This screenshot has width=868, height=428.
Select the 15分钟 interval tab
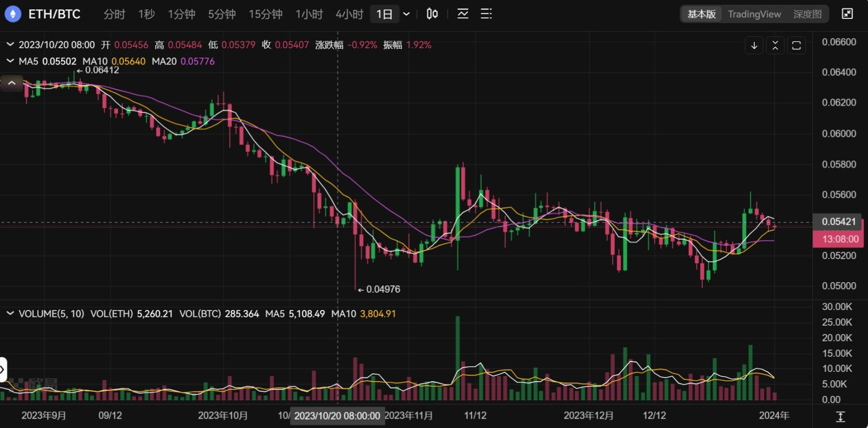click(x=265, y=14)
